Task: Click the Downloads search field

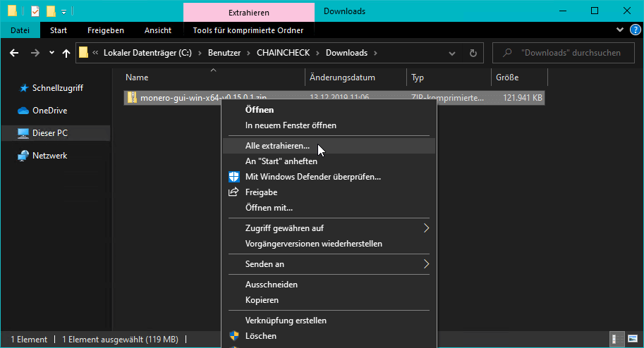Action: [564, 53]
